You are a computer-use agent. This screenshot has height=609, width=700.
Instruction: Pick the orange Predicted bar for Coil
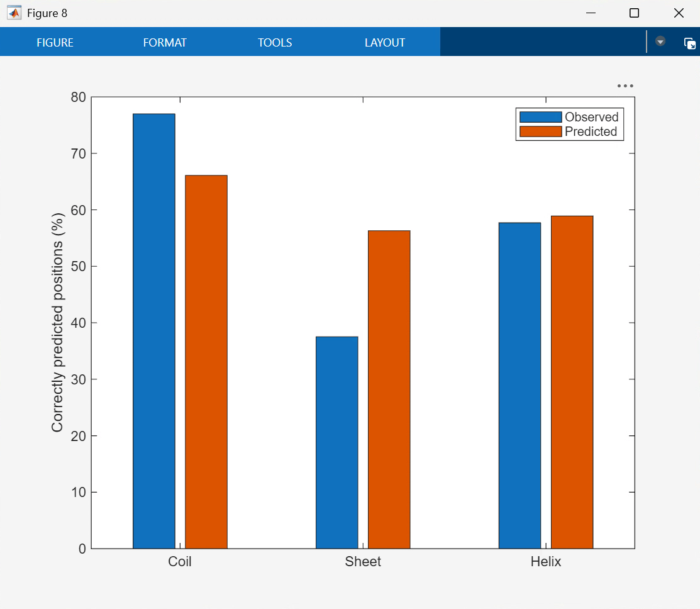206,362
